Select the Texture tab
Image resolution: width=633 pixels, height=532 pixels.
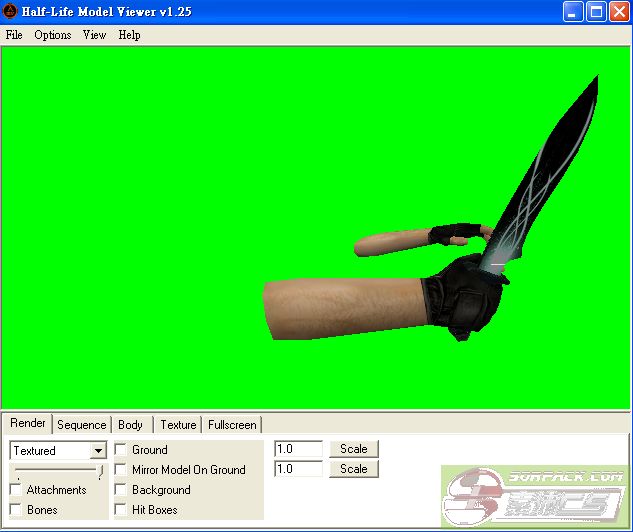pyautogui.click(x=178, y=425)
